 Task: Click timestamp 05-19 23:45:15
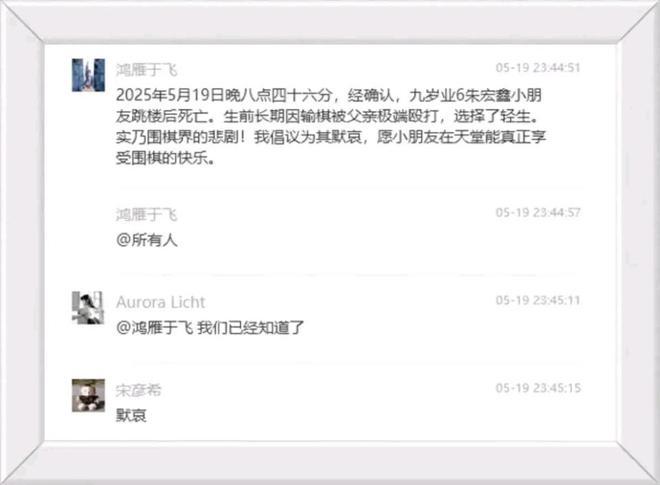538,388
